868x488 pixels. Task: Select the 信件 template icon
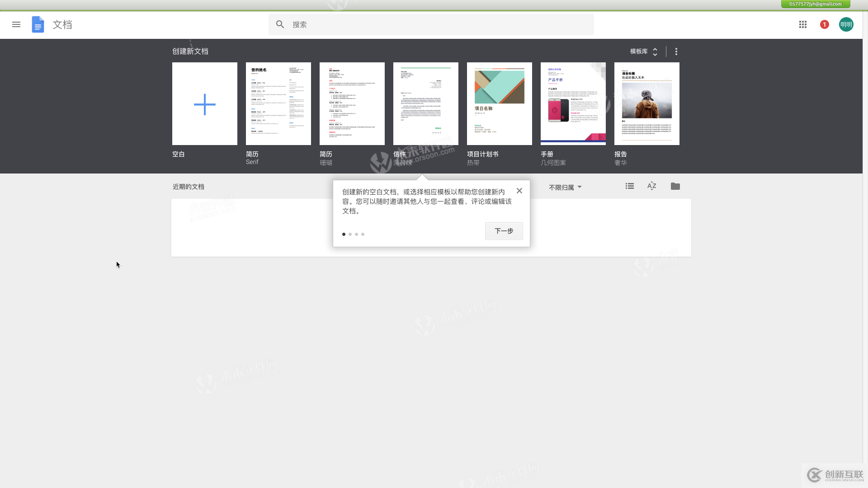point(426,103)
